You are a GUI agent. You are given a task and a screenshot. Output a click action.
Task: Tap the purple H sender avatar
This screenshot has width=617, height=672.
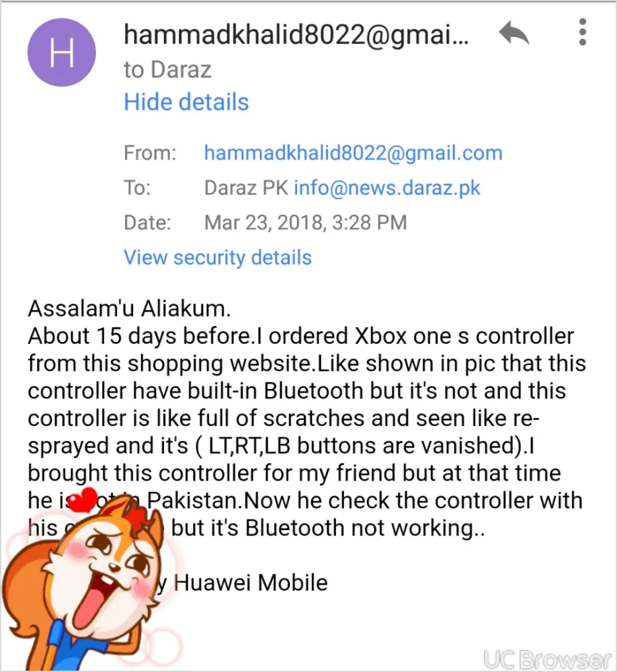(x=62, y=52)
